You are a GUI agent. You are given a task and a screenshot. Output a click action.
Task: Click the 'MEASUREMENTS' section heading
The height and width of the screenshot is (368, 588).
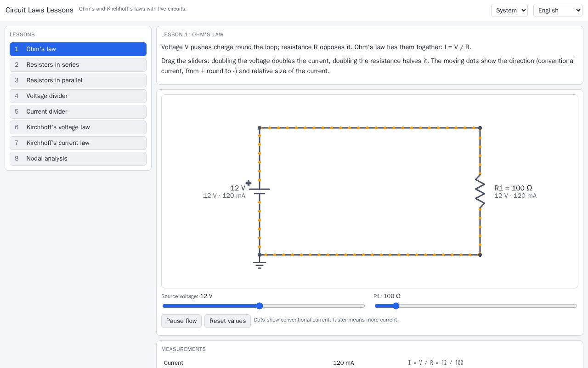(184, 349)
